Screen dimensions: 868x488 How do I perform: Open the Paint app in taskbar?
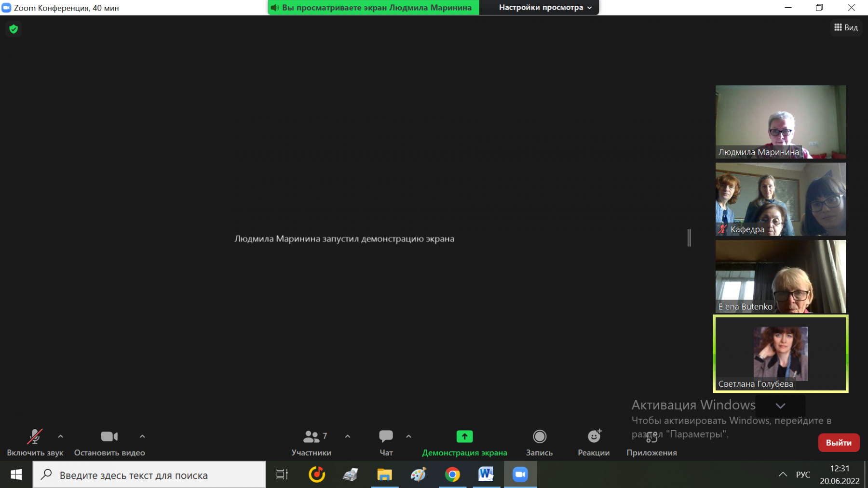point(418,475)
